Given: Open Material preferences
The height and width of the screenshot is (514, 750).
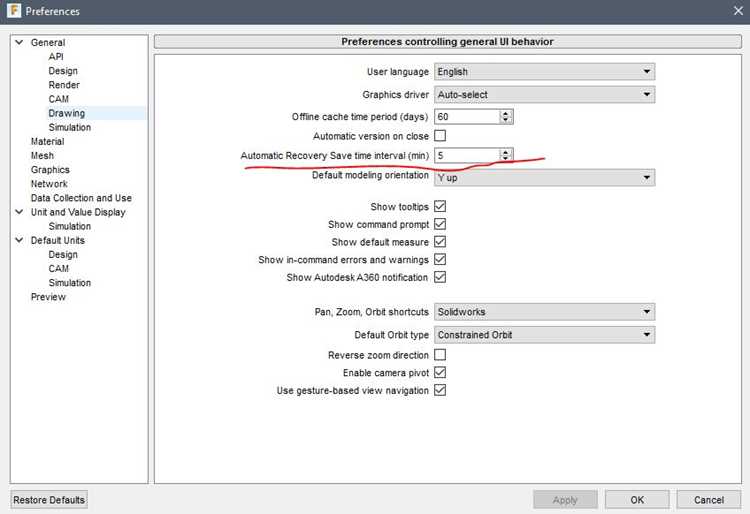Looking at the screenshot, I should 47,142.
